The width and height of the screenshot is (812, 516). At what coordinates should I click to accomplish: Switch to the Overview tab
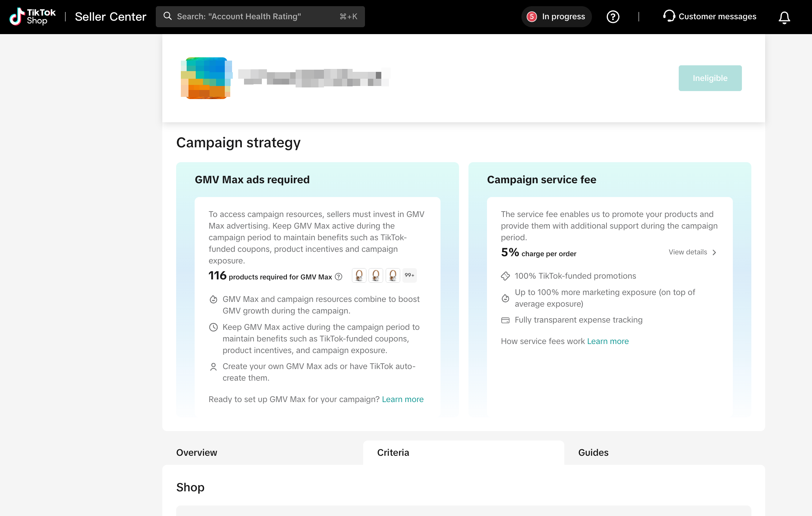click(x=196, y=452)
